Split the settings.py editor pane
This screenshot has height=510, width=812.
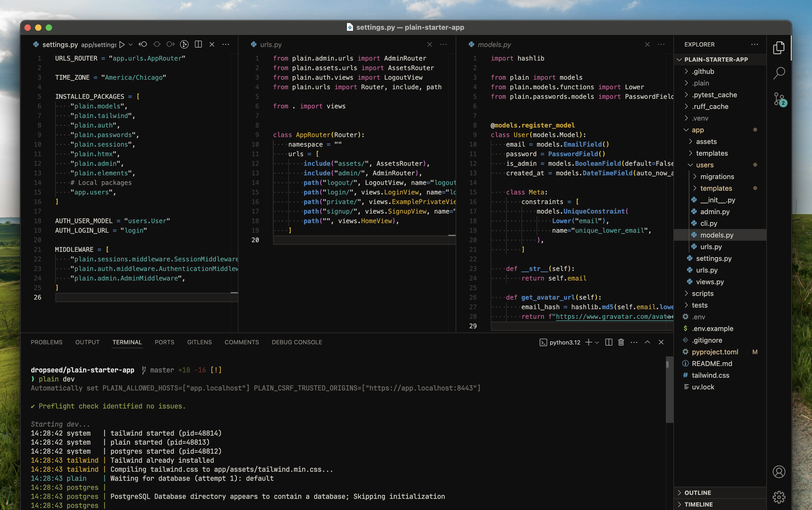click(x=198, y=44)
